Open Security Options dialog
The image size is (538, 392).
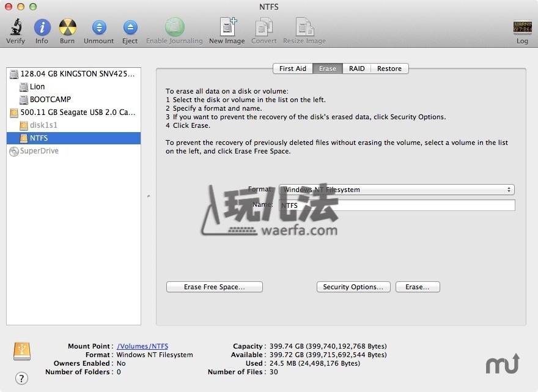353,287
